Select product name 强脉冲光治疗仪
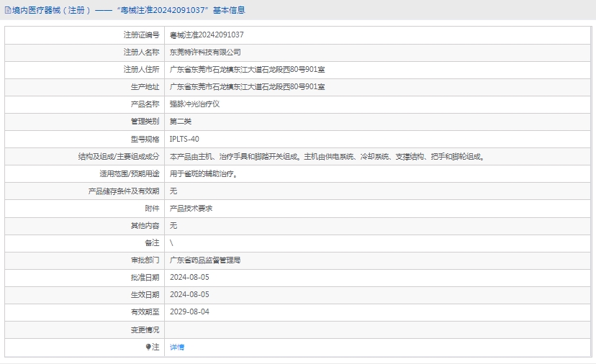 pos(194,104)
